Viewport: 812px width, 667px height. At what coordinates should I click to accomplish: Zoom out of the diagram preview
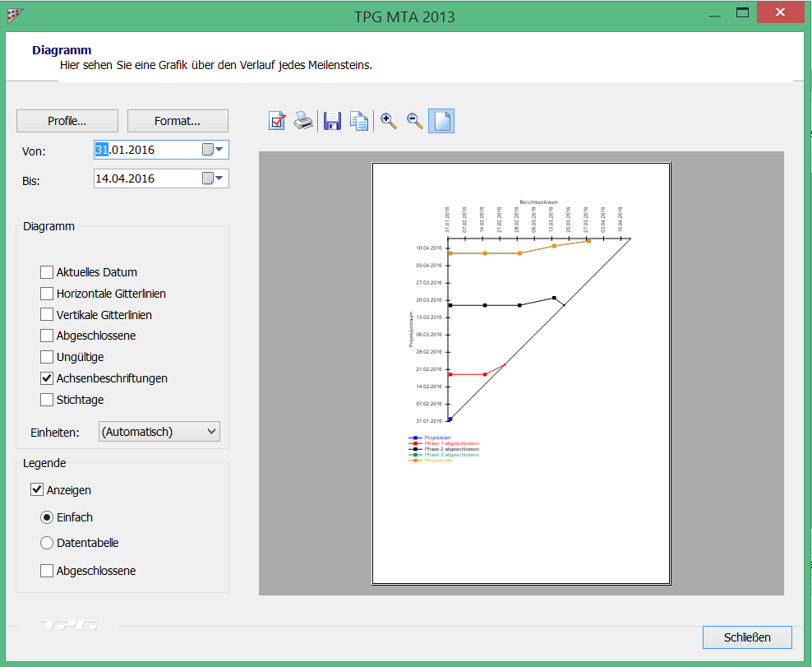pyautogui.click(x=415, y=121)
